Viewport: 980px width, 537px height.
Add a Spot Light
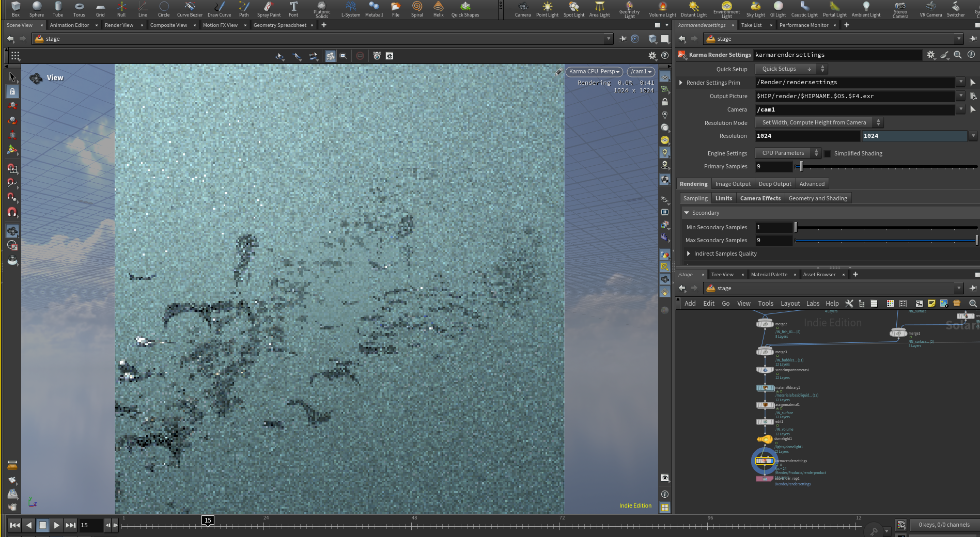pyautogui.click(x=574, y=9)
